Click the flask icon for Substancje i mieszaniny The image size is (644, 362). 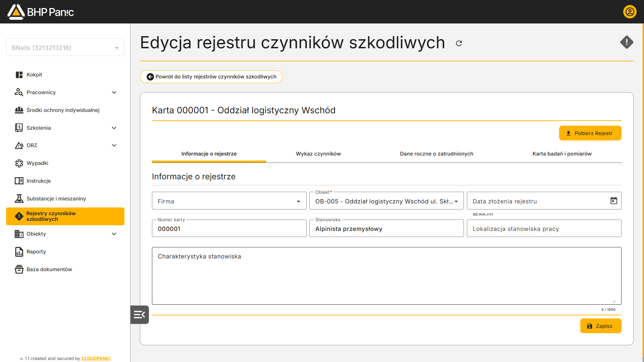click(x=19, y=198)
